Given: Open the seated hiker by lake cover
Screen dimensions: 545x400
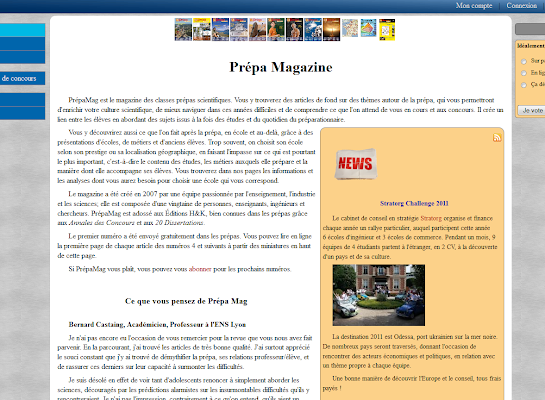Looking at the screenshot, I should [220, 30].
